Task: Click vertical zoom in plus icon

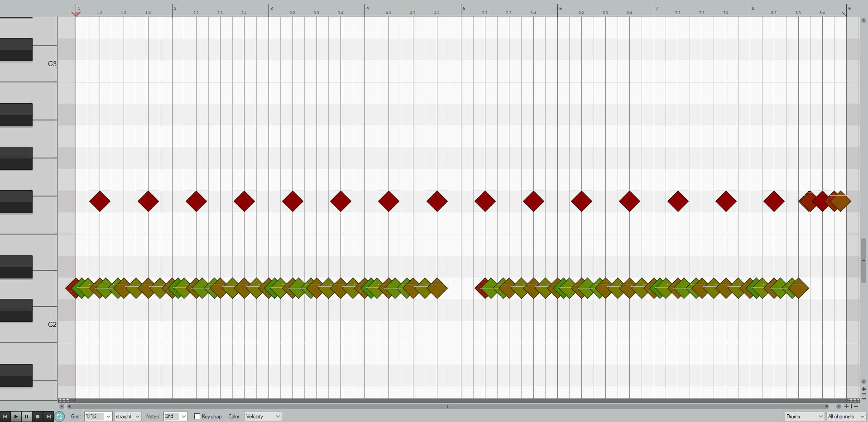Action: tap(863, 389)
